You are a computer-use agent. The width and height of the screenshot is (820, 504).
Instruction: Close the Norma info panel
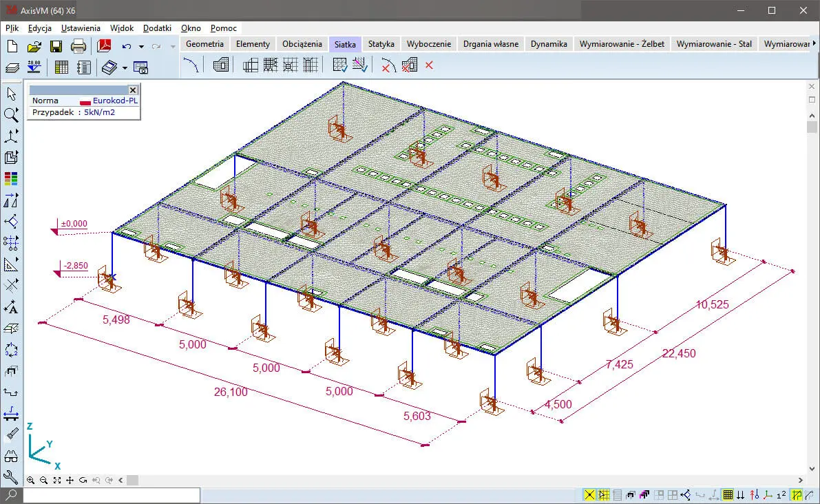[134, 90]
